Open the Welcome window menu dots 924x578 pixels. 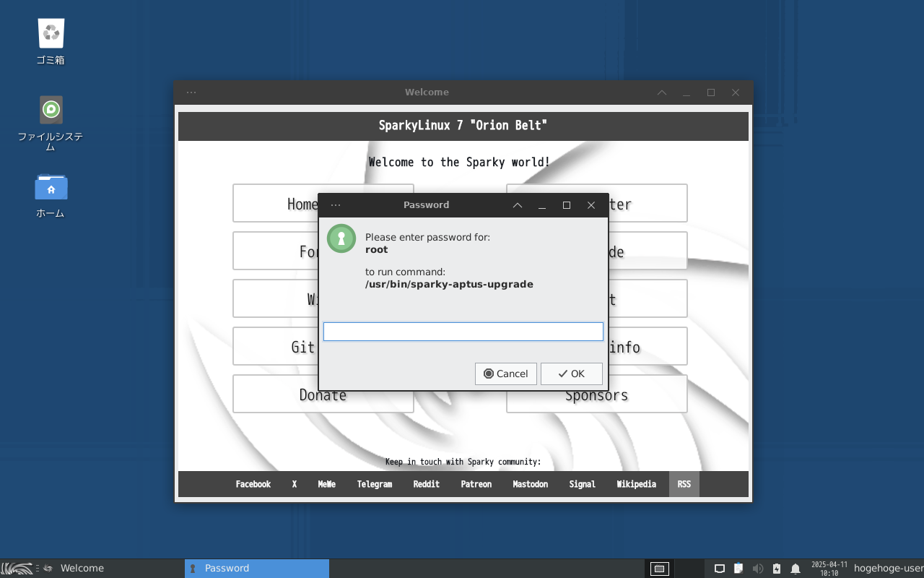tap(191, 92)
